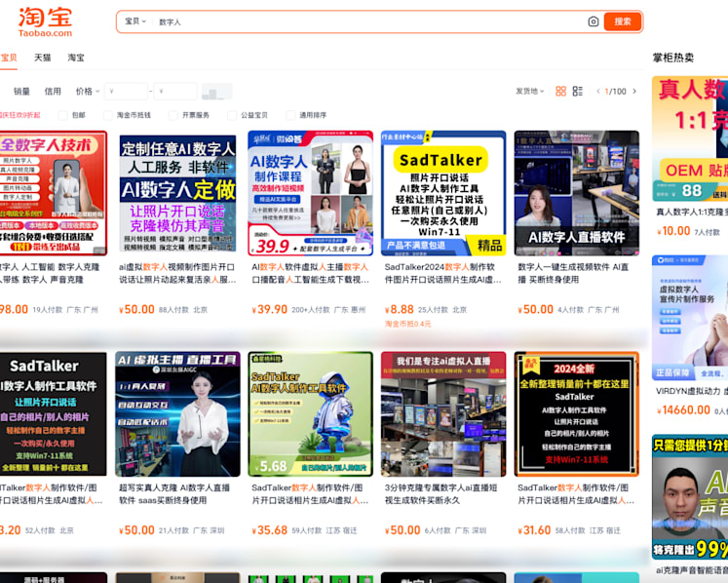The image size is (728, 583).
Task: Open AI数字人直播软件 product thumbnail
Action: 577,193
